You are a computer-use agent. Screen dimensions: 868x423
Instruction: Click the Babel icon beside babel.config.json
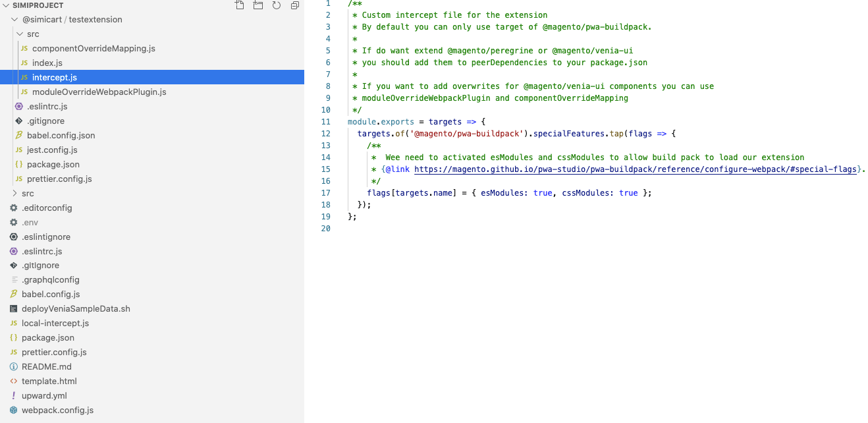coord(19,135)
